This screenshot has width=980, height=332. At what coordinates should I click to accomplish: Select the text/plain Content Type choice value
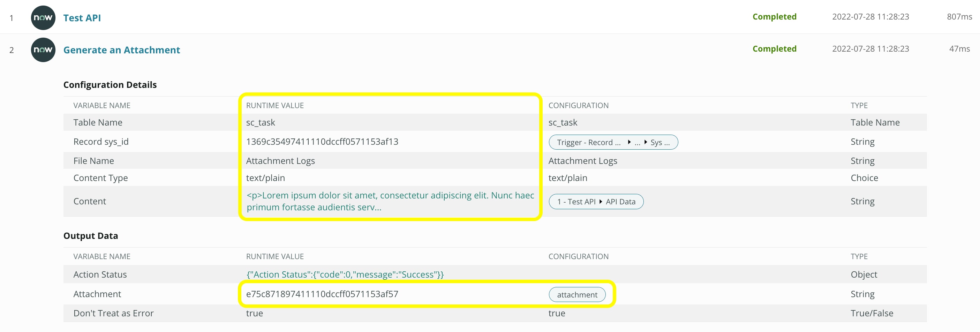pyautogui.click(x=265, y=178)
